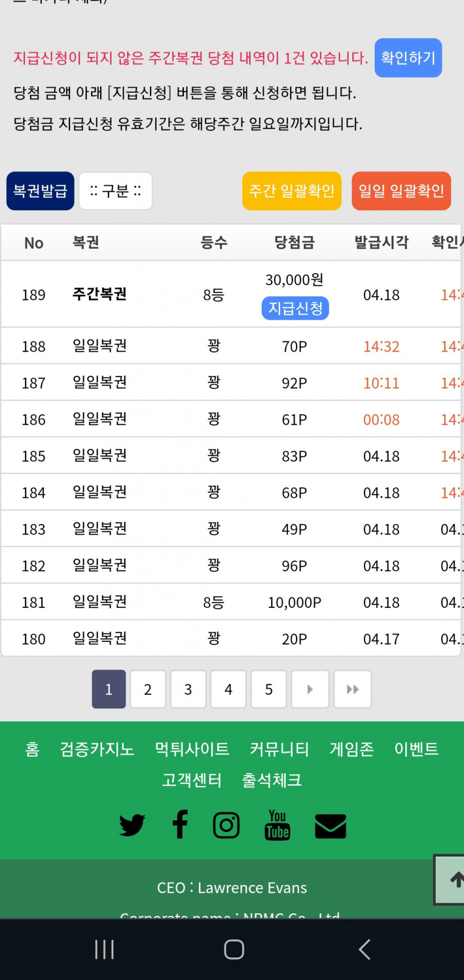
Task: Open 커뮤니티 footer menu item
Action: tap(279, 749)
